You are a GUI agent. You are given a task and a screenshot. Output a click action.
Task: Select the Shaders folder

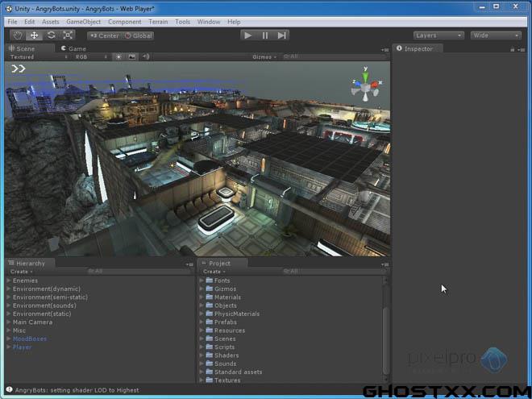click(x=227, y=355)
